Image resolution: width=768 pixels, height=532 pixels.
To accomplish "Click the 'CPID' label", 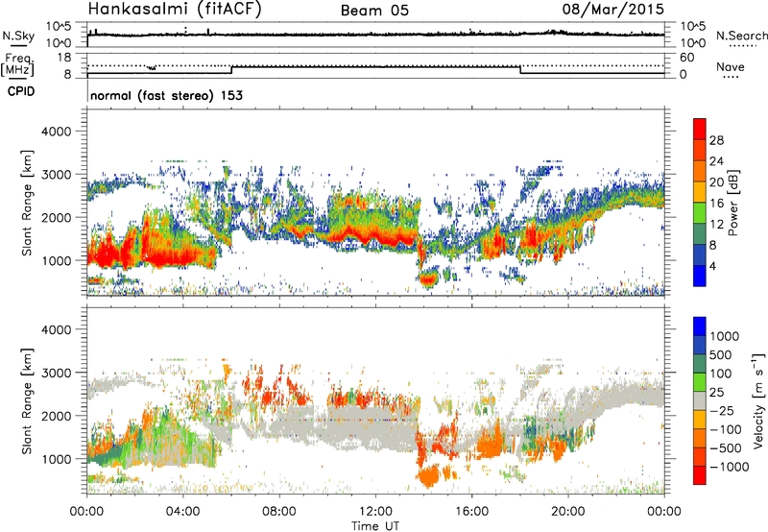I will 21,91.
